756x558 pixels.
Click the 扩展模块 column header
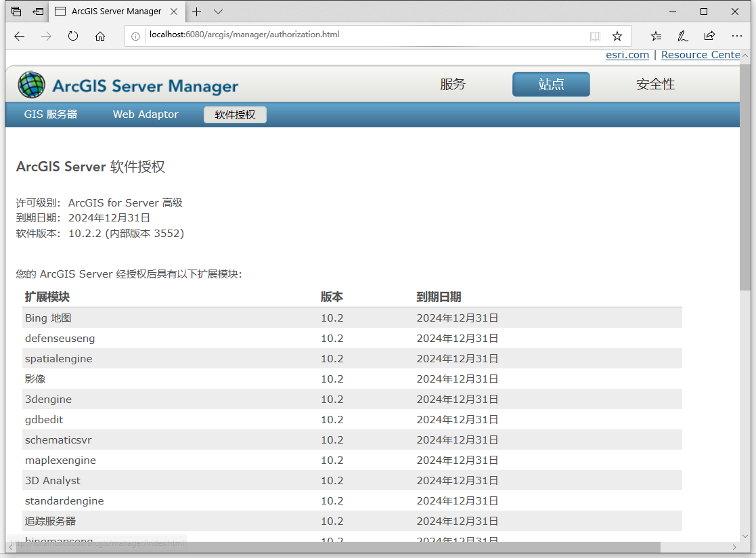(47, 297)
